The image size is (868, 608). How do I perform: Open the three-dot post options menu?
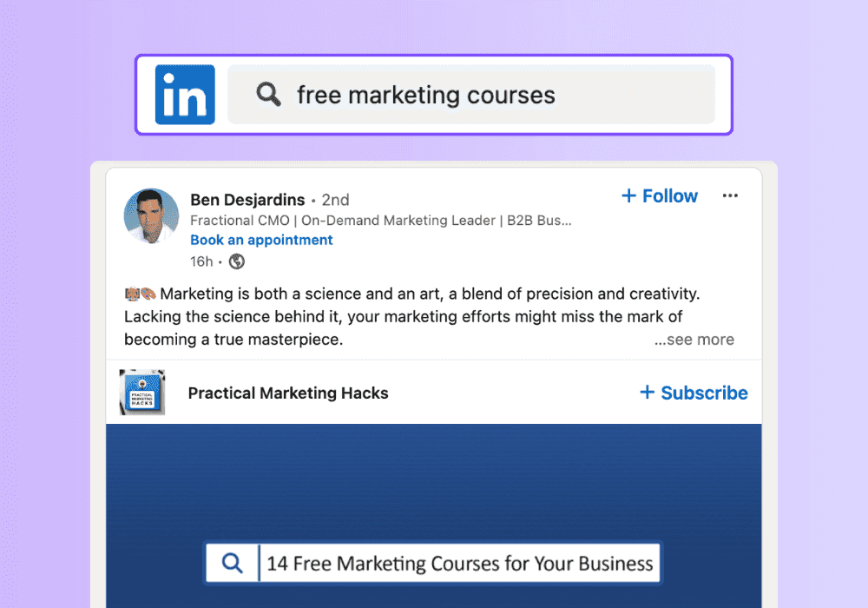click(x=730, y=195)
